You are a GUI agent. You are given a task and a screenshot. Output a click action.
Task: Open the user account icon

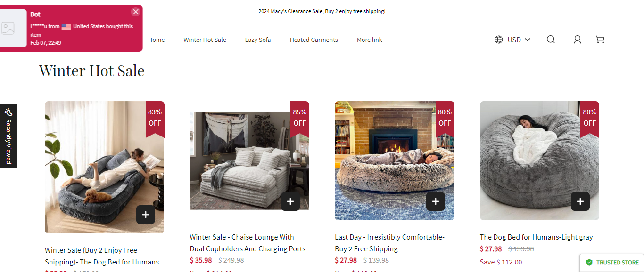577,40
